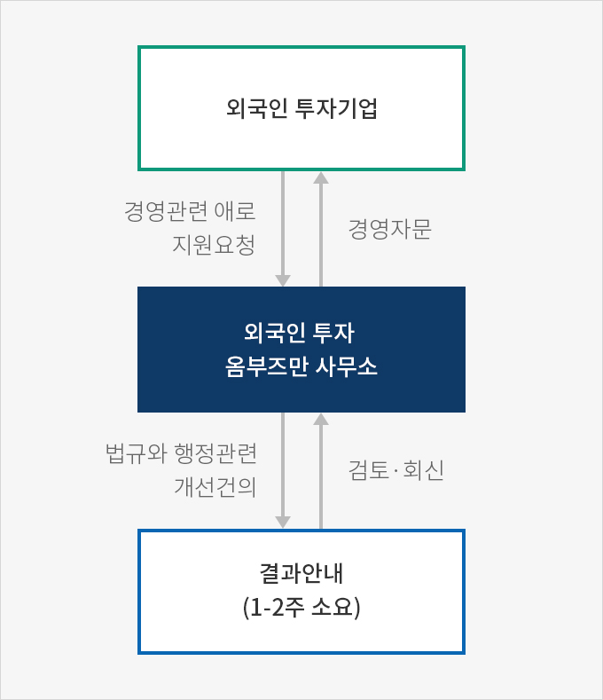Image resolution: width=603 pixels, height=700 pixels.
Task: Click downward arrow pointing into 결과안내 box
Action: coord(283,470)
